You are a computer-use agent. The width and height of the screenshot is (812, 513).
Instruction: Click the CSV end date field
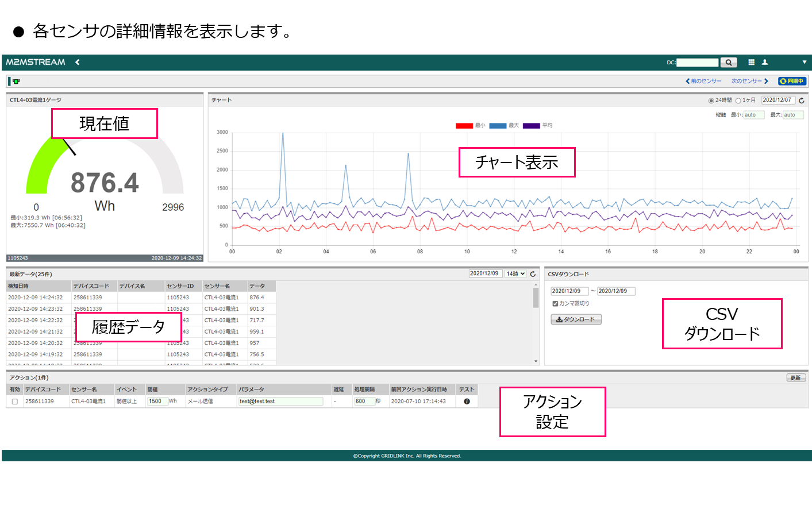click(616, 291)
